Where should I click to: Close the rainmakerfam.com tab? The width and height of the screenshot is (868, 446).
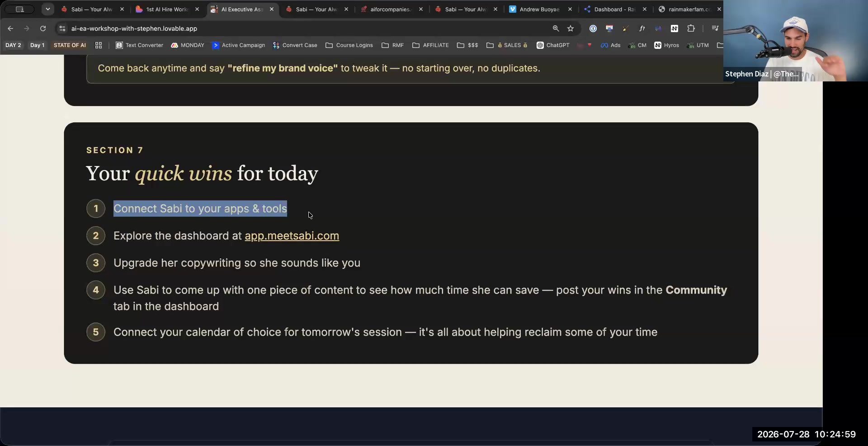[x=719, y=9]
